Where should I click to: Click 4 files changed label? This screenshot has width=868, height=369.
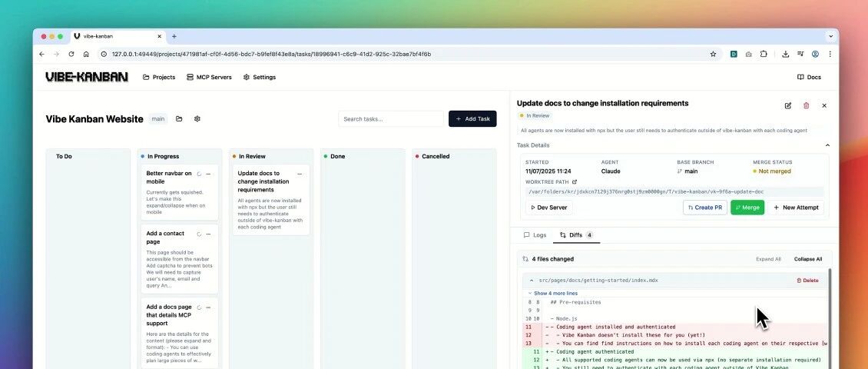[x=552, y=259]
